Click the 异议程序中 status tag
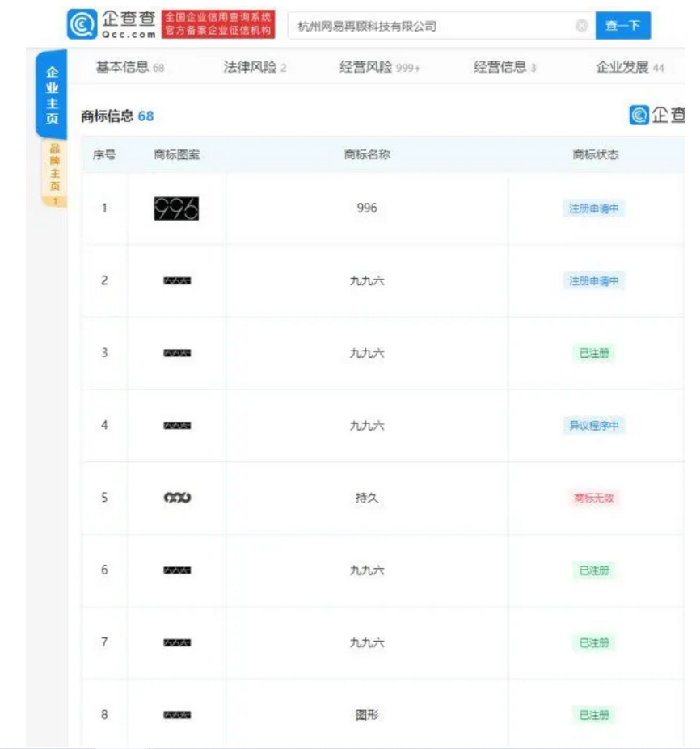700x749 pixels. point(594,426)
